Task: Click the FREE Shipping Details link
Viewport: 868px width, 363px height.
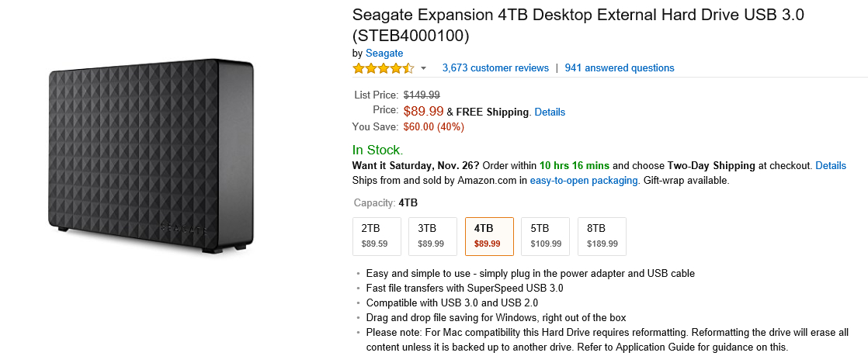Action: 550,112
